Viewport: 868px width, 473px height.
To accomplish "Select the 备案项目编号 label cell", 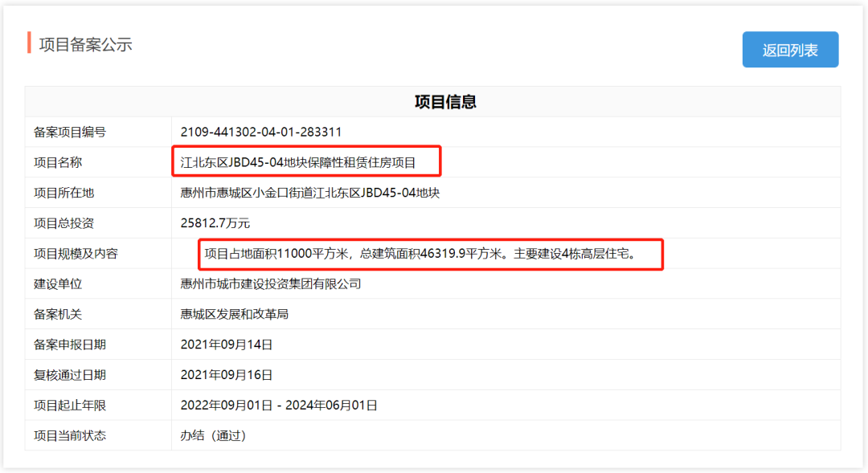I will pos(98,133).
